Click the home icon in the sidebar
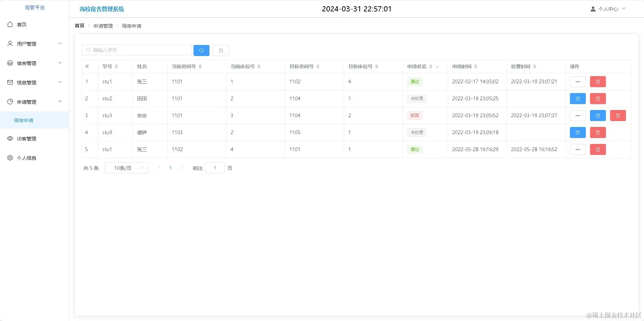The width and height of the screenshot is (644, 321). (10, 24)
